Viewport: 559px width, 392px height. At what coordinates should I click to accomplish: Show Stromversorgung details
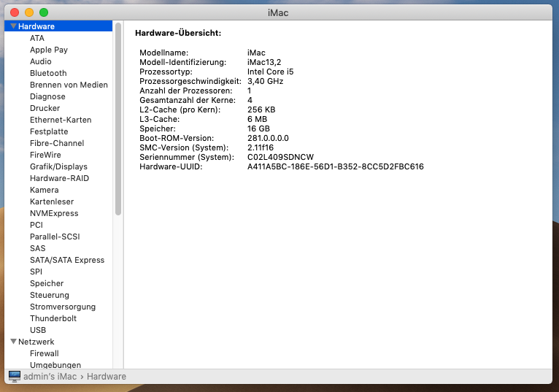click(x=63, y=307)
